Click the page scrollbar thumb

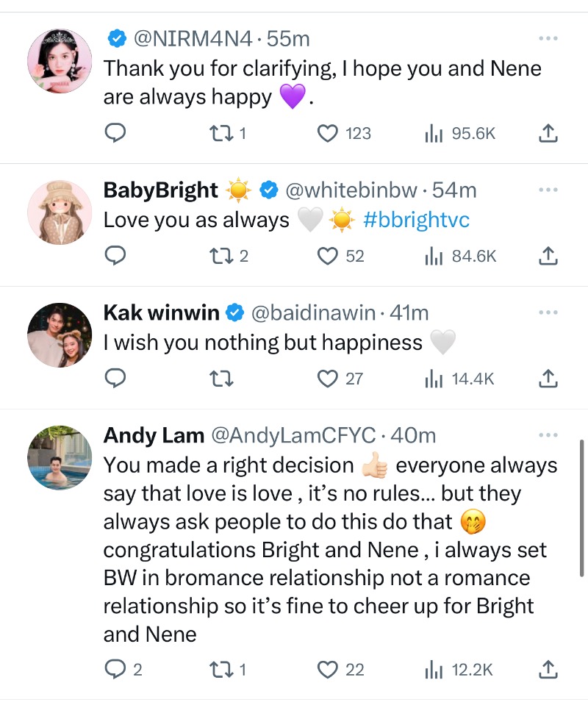click(x=583, y=507)
